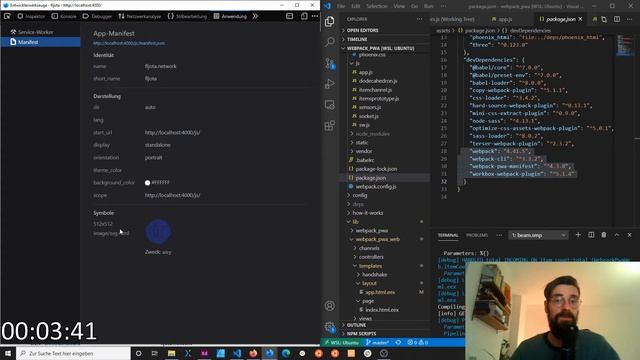640x360 pixels.
Task: Close the package.json editor tab
Action: point(580,19)
